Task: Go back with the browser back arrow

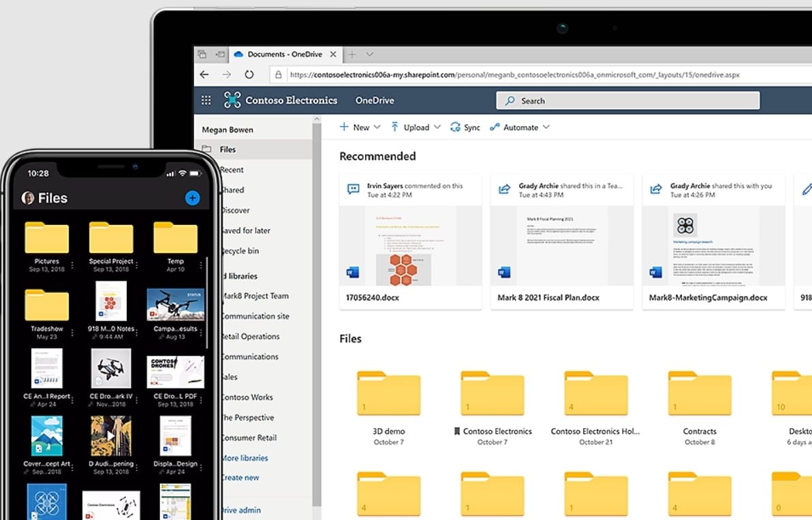Action: [x=204, y=74]
